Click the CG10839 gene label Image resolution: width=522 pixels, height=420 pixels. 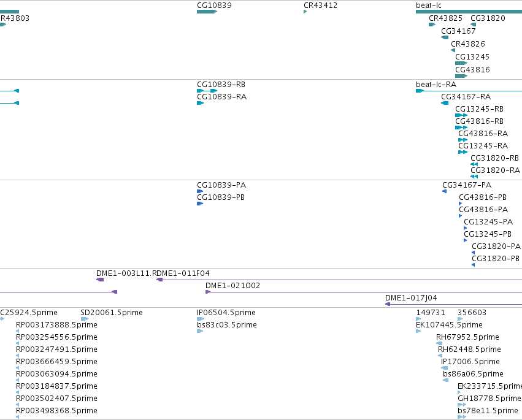(214, 6)
